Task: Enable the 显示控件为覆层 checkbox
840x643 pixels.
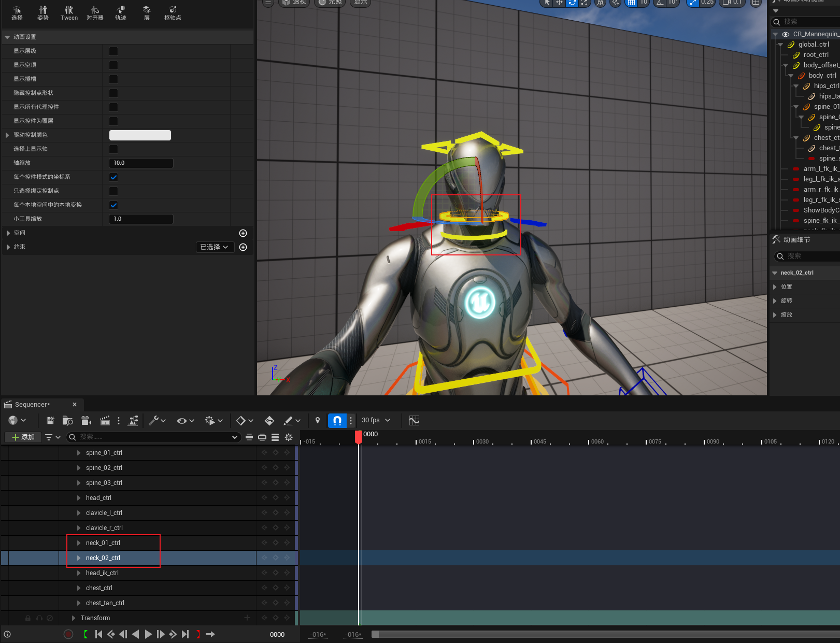Action: coord(113,121)
